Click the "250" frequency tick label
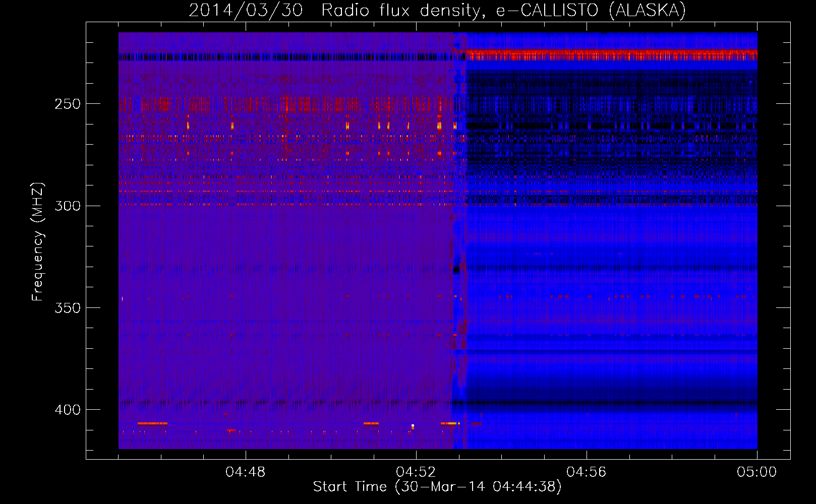Viewport: 816px width, 504px height. pos(68,104)
